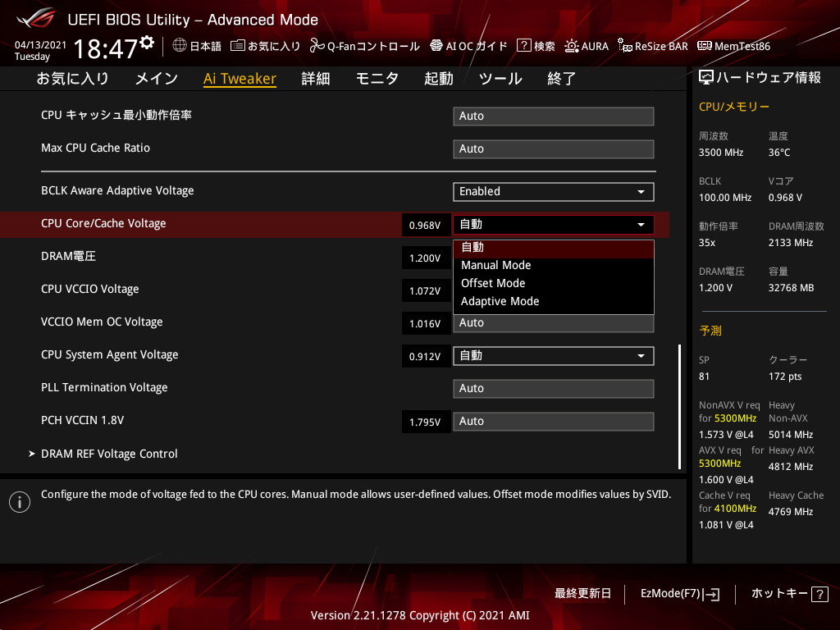
Task: Click Max CPU Cache Ratio field
Action: (x=554, y=149)
